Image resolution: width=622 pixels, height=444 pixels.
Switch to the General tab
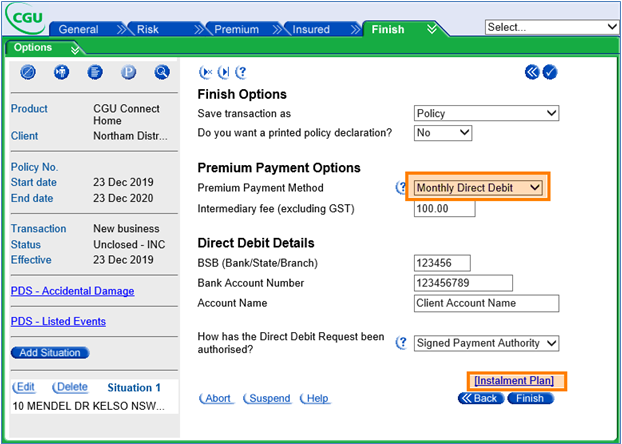pos(79,29)
